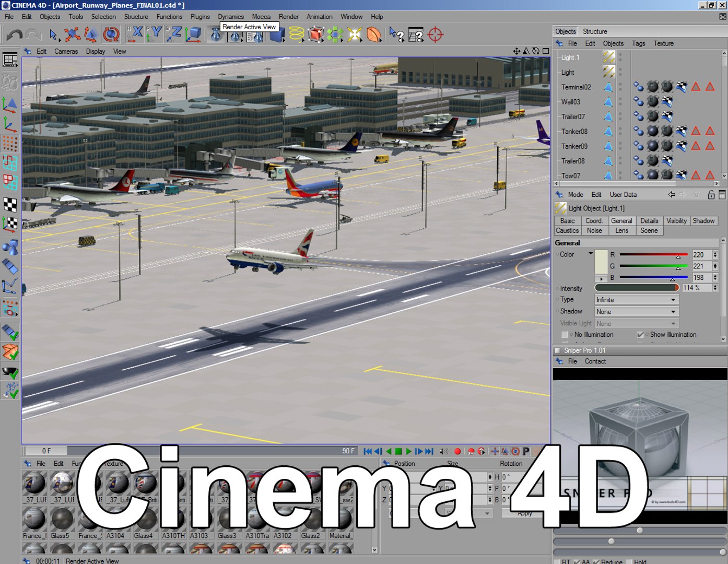Click the attribute manager lock icon
This screenshot has height=564, width=728.
click(711, 195)
